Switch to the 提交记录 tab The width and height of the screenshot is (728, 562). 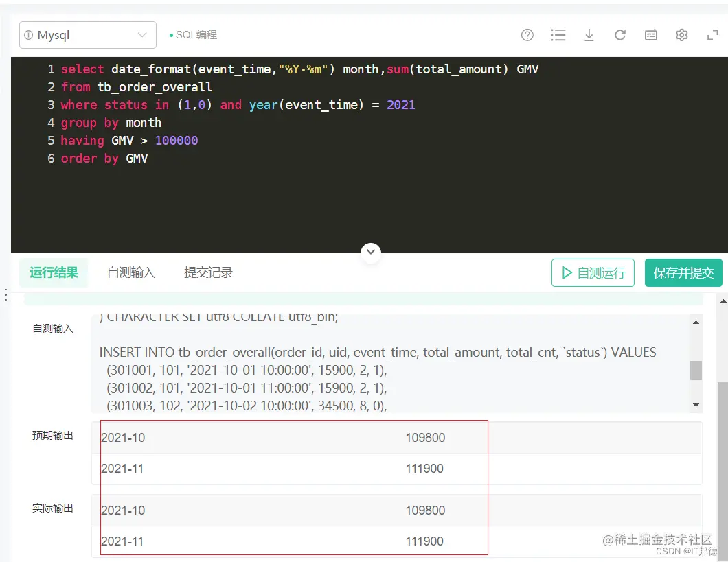point(208,272)
